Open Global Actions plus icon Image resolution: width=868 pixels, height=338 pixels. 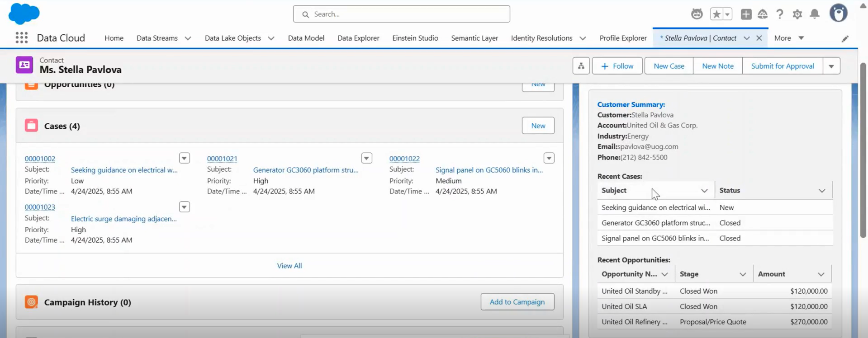click(746, 14)
